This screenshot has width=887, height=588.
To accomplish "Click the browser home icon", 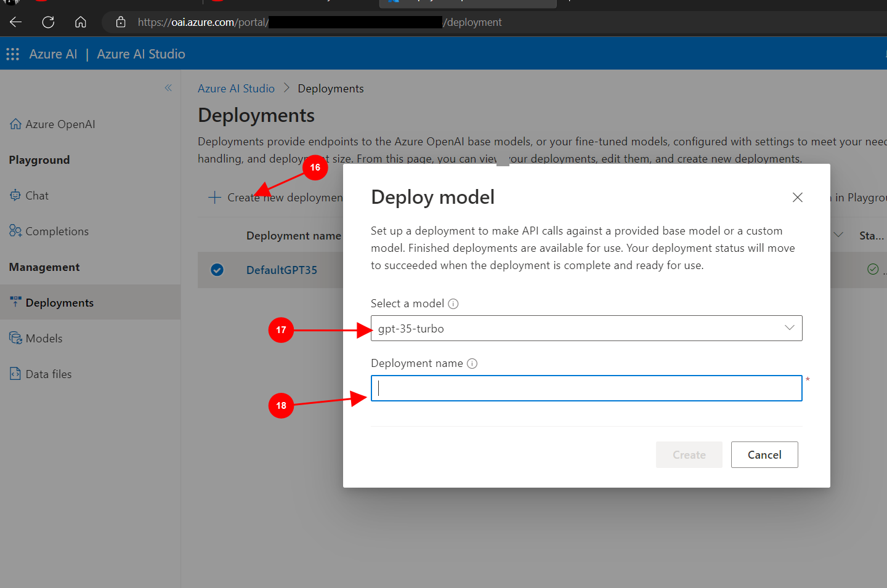I will [x=81, y=22].
